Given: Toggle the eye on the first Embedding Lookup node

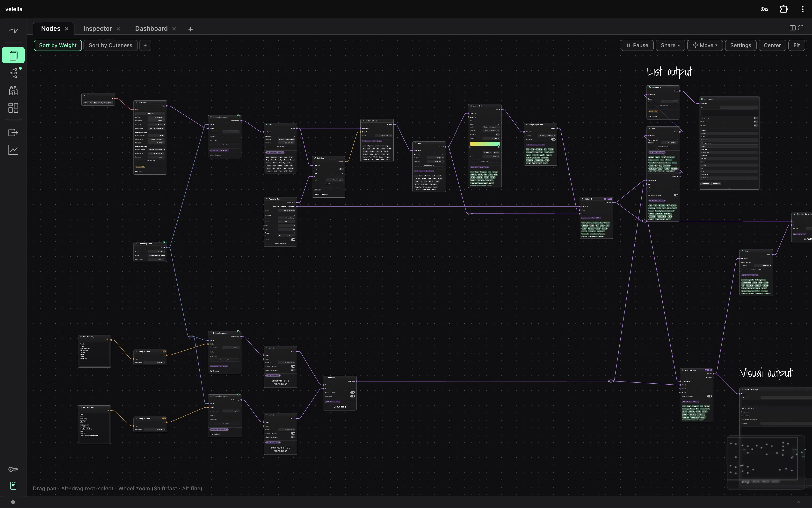Looking at the screenshot, I should (x=238, y=116).
